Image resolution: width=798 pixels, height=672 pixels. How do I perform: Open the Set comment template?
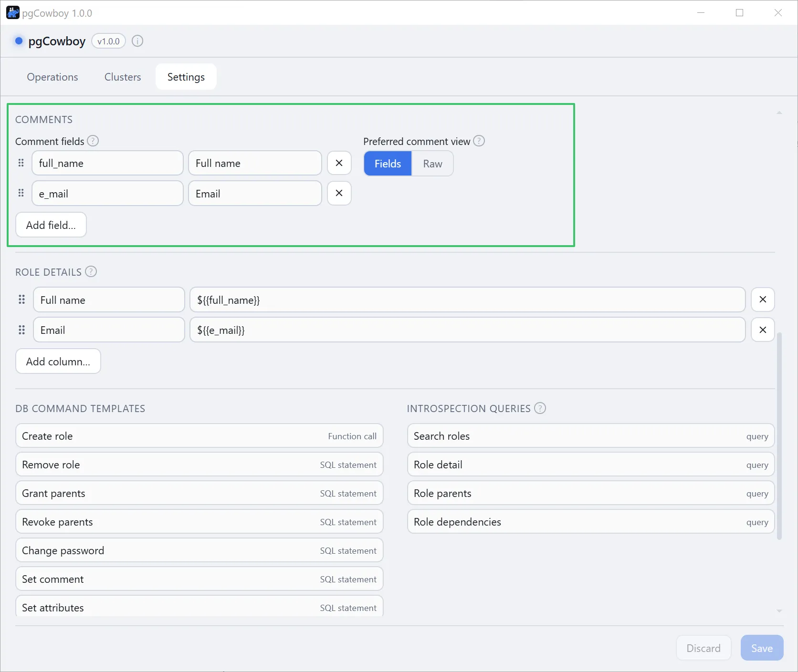click(199, 579)
